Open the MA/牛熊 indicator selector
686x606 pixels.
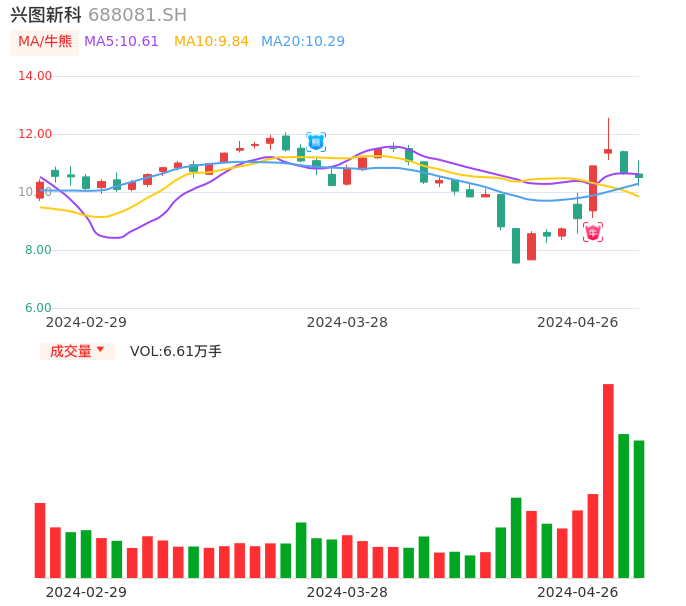tap(45, 42)
